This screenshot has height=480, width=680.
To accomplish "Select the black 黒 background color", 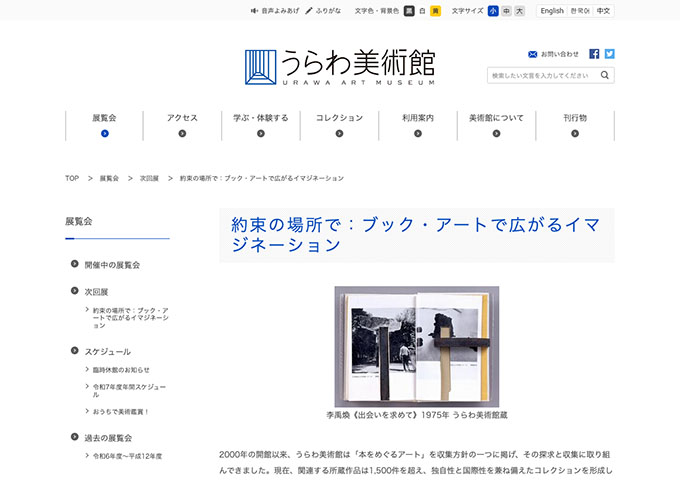I will [409, 11].
